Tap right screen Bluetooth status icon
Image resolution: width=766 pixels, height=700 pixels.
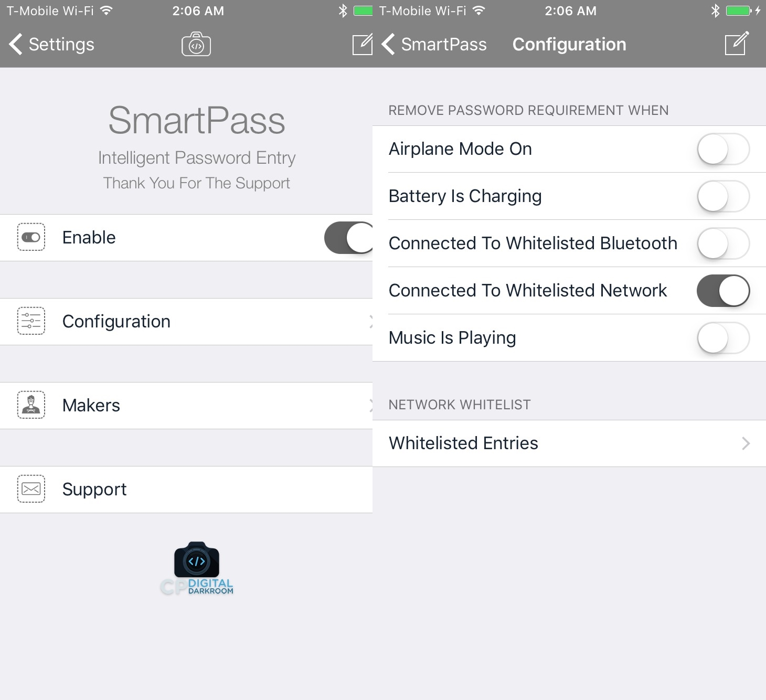715,10
